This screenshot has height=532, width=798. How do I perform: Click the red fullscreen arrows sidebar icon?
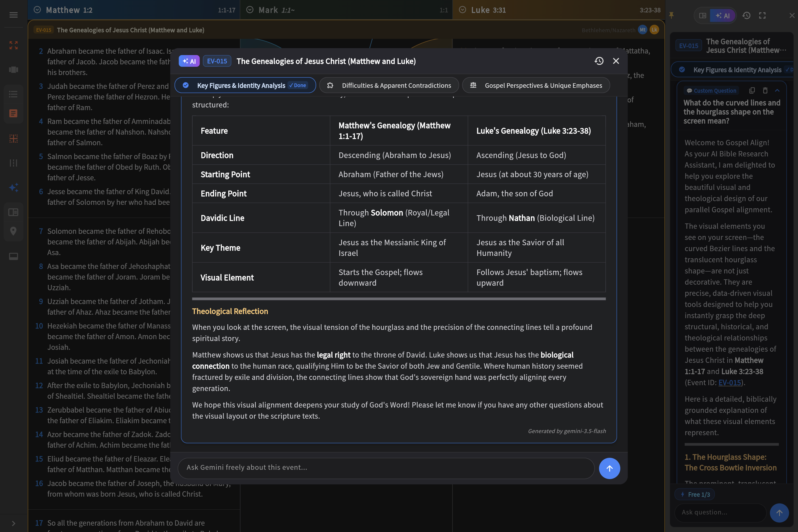tap(14, 45)
